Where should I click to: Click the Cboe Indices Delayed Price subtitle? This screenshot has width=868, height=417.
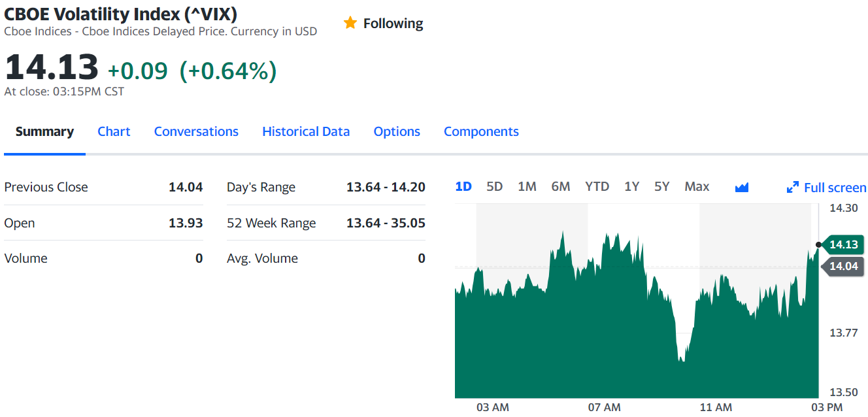pyautogui.click(x=161, y=31)
